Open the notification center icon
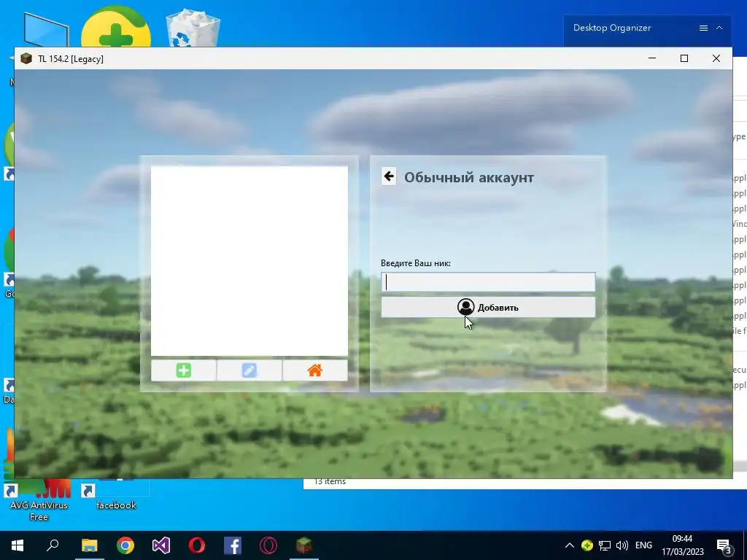This screenshot has width=747, height=560. click(724, 545)
